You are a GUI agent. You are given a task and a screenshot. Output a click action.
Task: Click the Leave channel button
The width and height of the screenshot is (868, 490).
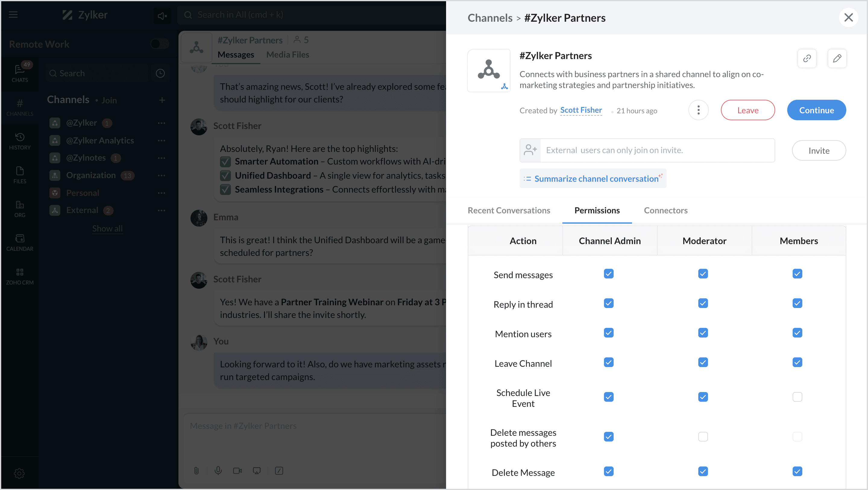pyautogui.click(x=747, y=110)
